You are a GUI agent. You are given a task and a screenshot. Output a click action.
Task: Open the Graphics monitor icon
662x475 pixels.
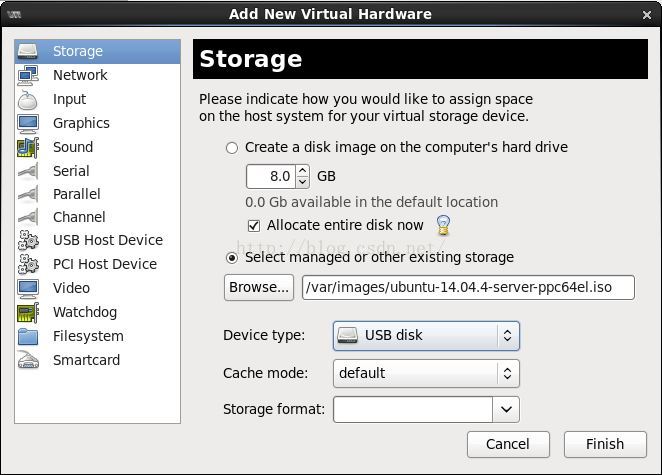coord(28,123)
